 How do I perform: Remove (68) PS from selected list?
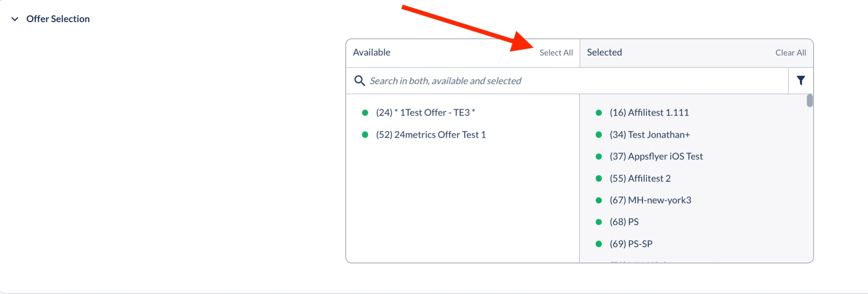624,222
